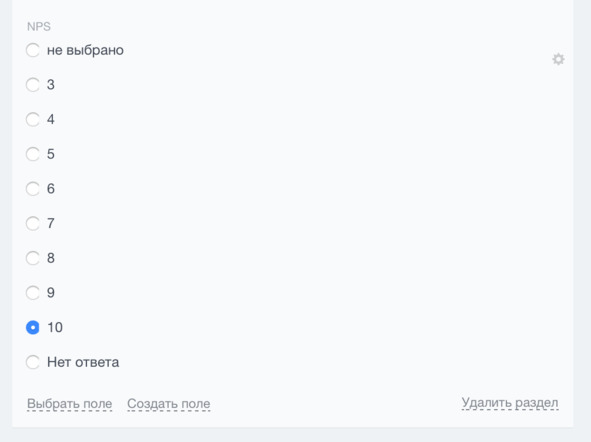Select NPS score 3
Image resolution: width=591 pixels, height=442 pixels.
[x=33, y=84]
